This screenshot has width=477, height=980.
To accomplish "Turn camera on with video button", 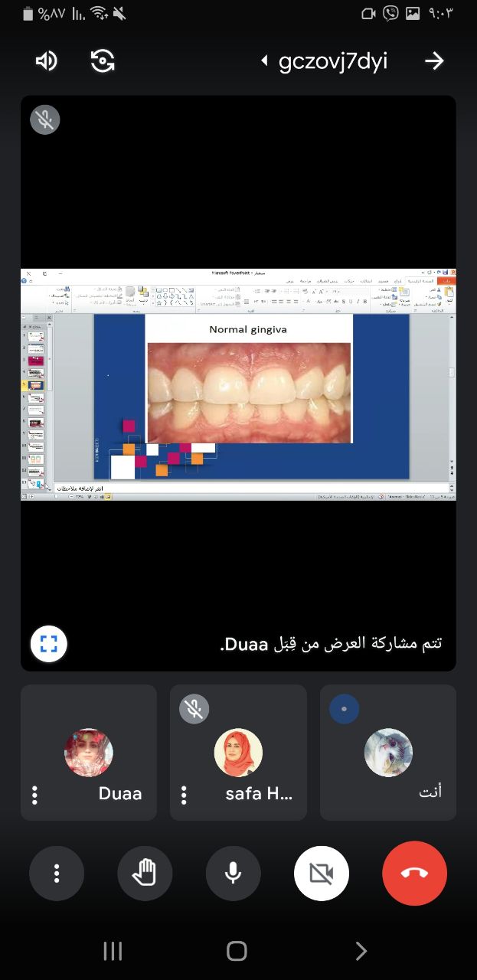I will (x=322, y=874).
